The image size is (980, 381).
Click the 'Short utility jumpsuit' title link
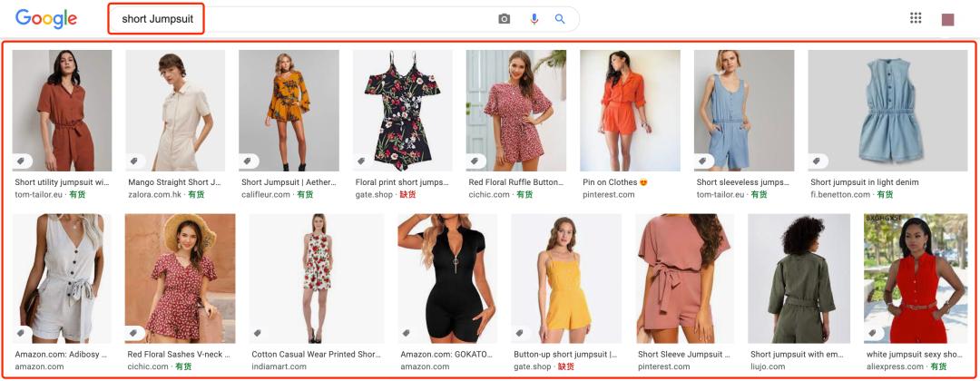(63, 182)
